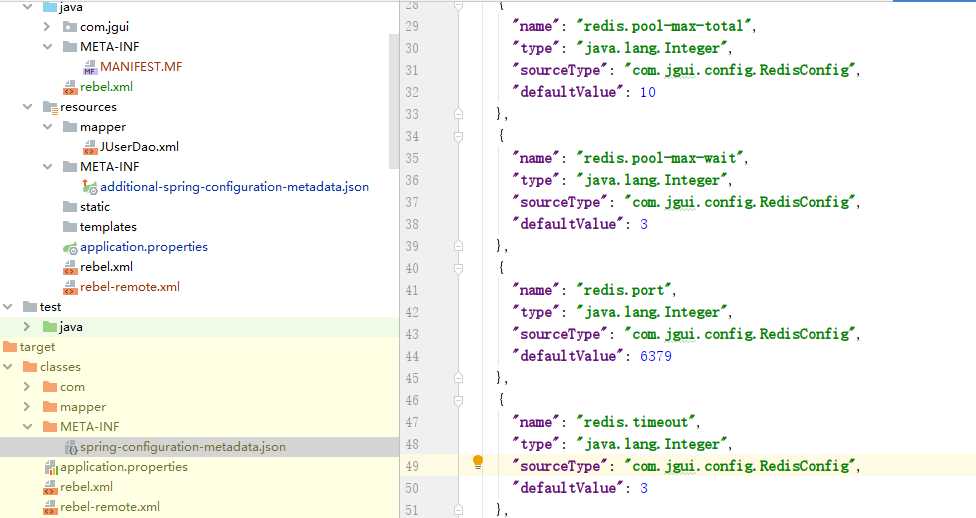Click com.jgui.config.RedisConfig on line 49

[x=741, y=466]
